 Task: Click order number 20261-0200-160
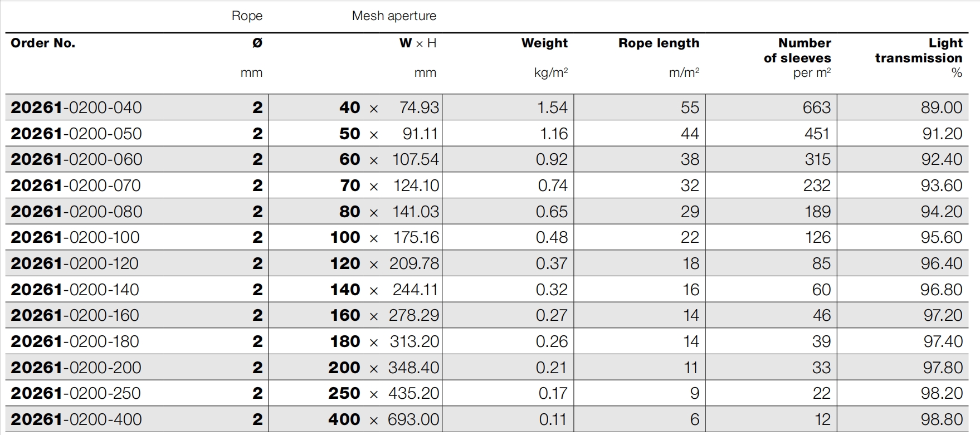(x=75, y=315)
